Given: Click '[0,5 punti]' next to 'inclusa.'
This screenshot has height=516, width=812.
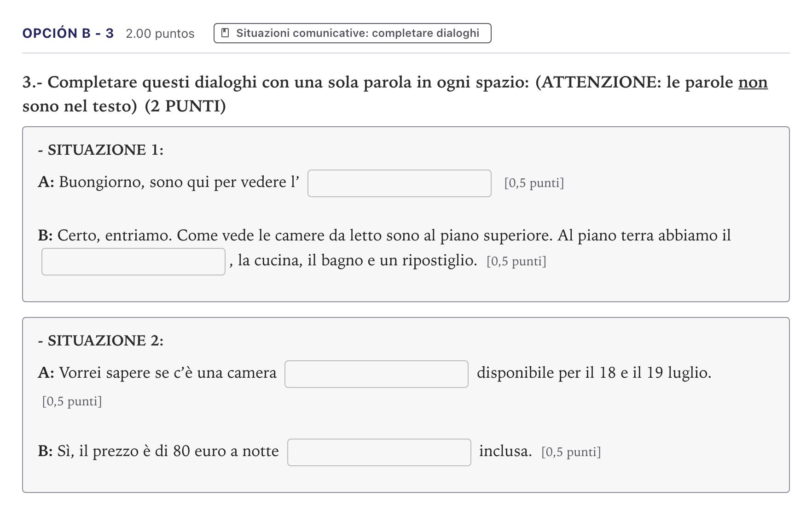Looking at the screenshot, I should [571, 452].
